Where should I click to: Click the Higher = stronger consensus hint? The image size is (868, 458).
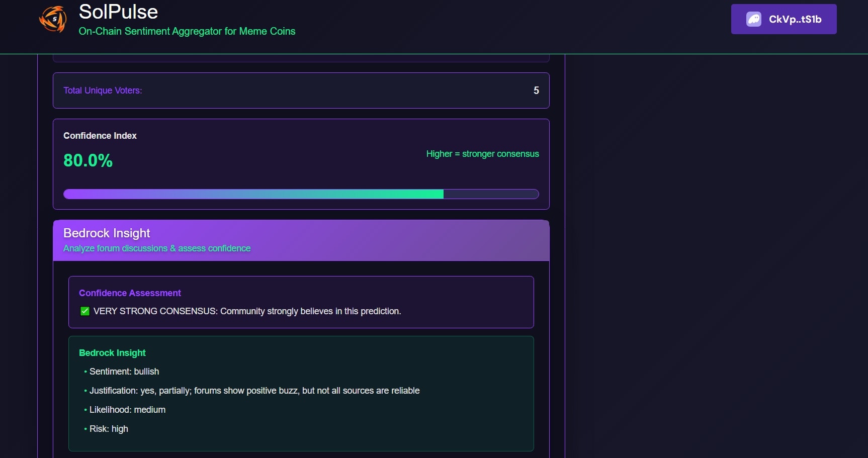point(483,154)
